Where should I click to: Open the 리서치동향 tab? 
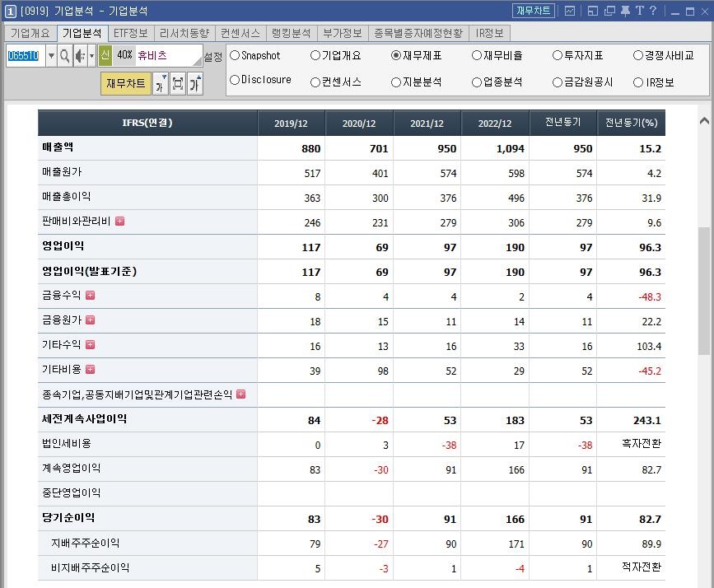tap(184, 33)
